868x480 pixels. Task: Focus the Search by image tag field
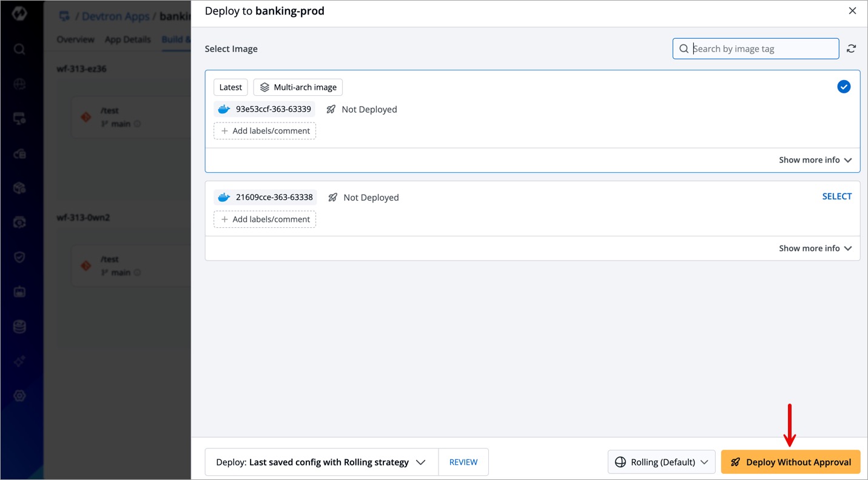click(x=762, y=48)
